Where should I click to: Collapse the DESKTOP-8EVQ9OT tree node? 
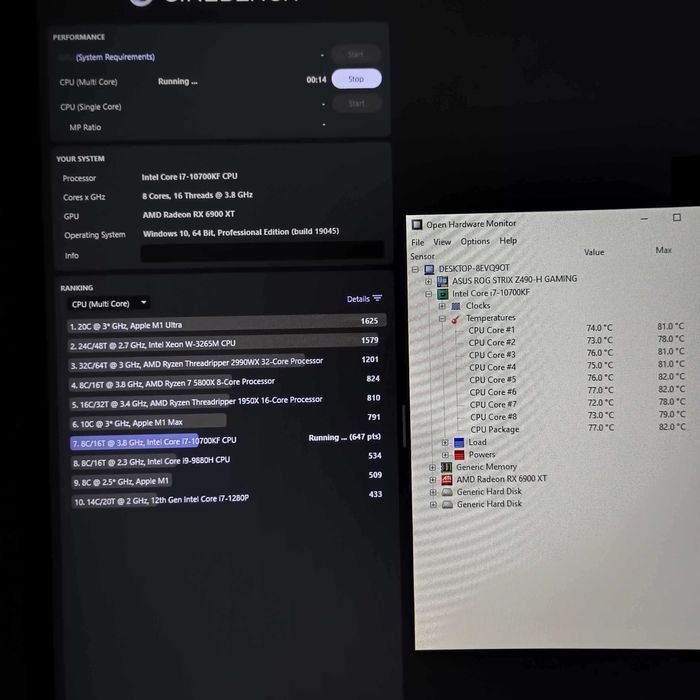pos(415,270)
